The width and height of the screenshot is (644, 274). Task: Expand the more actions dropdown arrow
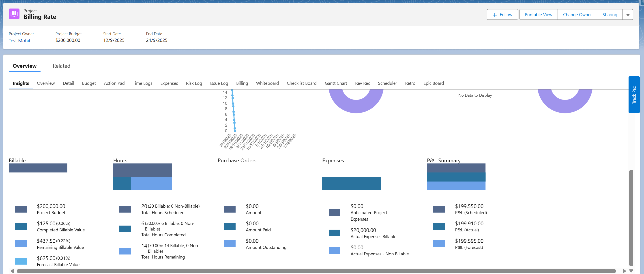[628, 15]
